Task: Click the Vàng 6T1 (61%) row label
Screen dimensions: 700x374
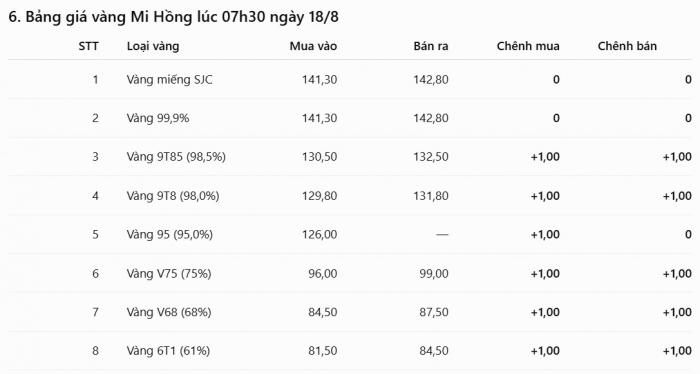Action: click(x=168, y=351)
